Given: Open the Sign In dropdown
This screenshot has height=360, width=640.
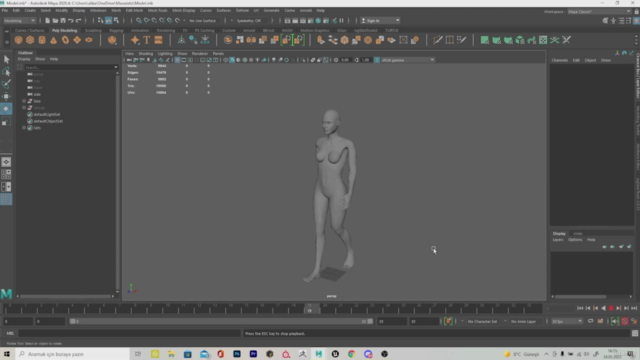Looking at the screenshot, I should (x=380, y=20).
